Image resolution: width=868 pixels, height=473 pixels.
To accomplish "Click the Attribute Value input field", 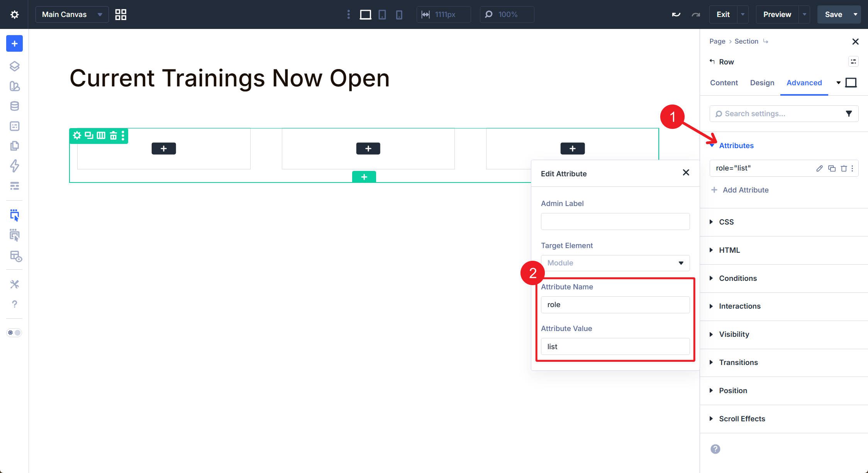I will click(x=615, y=346).
